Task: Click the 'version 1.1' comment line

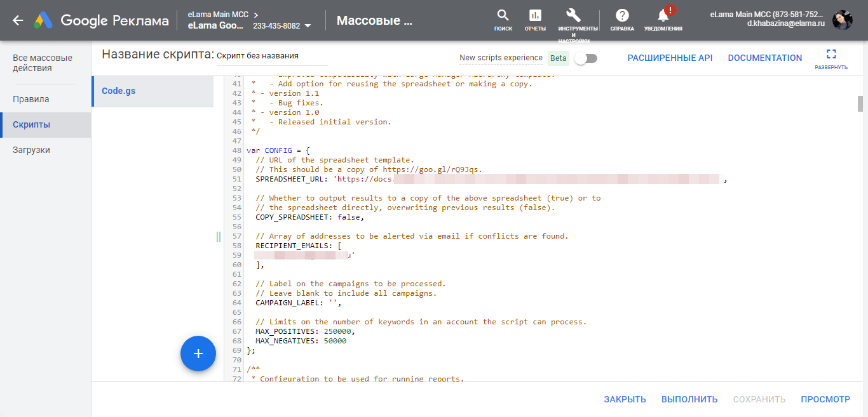Action: [285, 93]
